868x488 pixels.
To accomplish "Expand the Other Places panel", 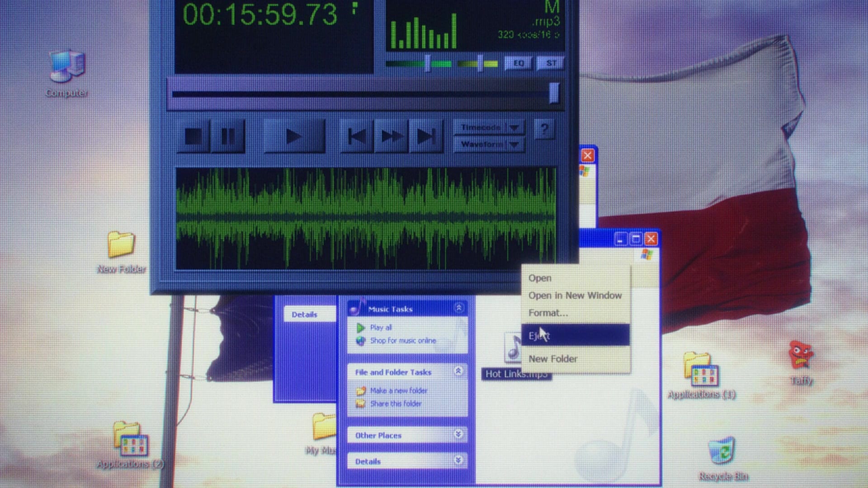I will coord(458,434).
